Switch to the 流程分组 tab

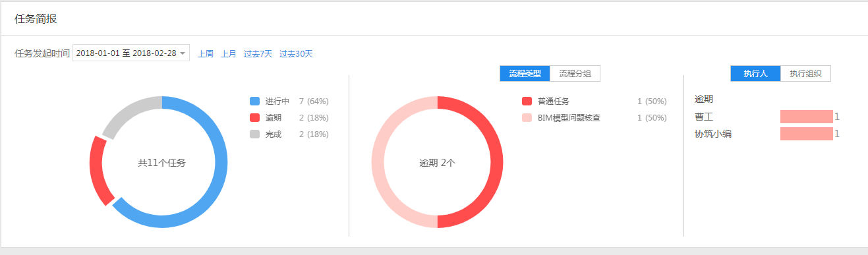[x=575, y=73]
